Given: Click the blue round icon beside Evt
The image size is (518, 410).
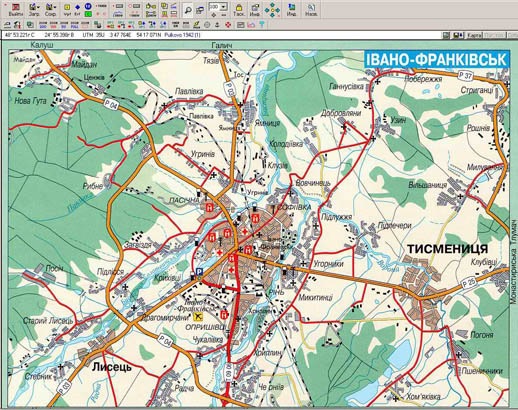Looking at the screenshot, I should (88, 6).
